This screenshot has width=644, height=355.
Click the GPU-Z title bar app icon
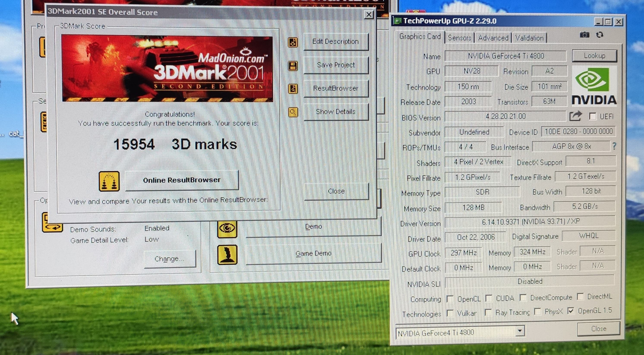coord(397,21)
